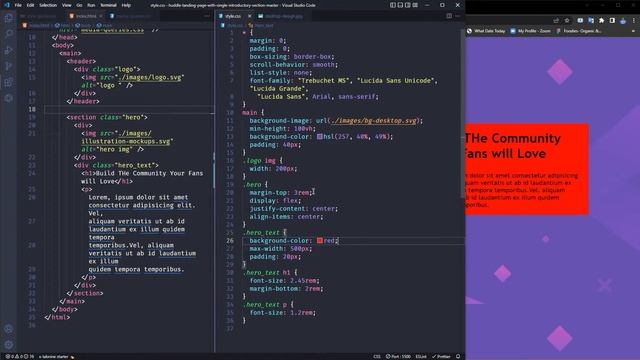Image resolution: width=640 pixels, height=360 pixels.
Task: Switch to the desktop-design image tab
Action: point(281,16)
